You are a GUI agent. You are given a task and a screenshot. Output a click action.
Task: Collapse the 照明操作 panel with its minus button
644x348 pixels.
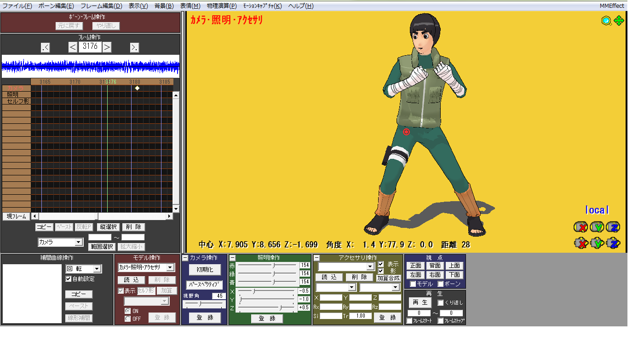point(232,258)
